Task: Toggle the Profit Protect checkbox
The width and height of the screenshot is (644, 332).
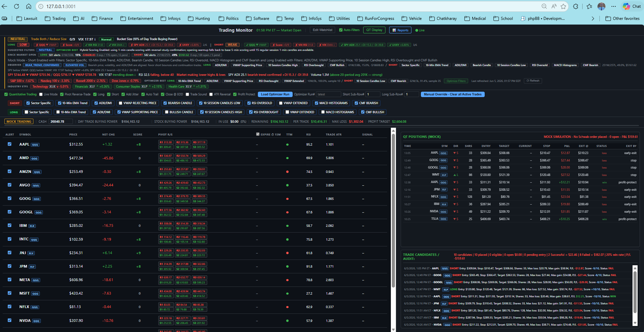Action: click(x=235, y=94)
